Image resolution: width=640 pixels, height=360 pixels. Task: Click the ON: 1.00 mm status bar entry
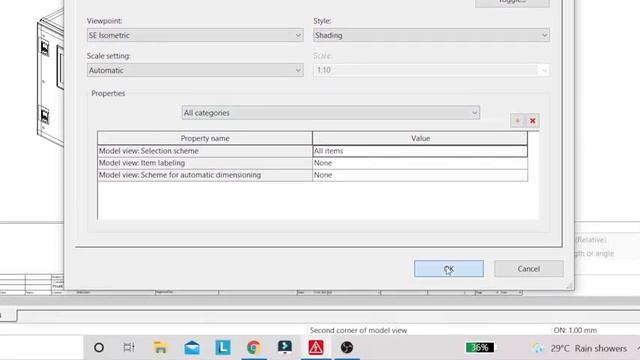(x=575, y=330)
